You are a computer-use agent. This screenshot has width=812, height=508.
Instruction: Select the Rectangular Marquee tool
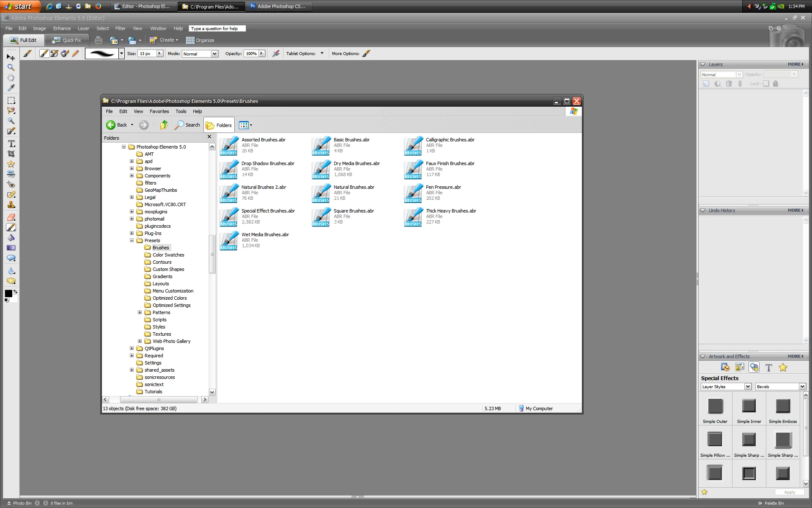pyautogui.click(x=11, y=101)
